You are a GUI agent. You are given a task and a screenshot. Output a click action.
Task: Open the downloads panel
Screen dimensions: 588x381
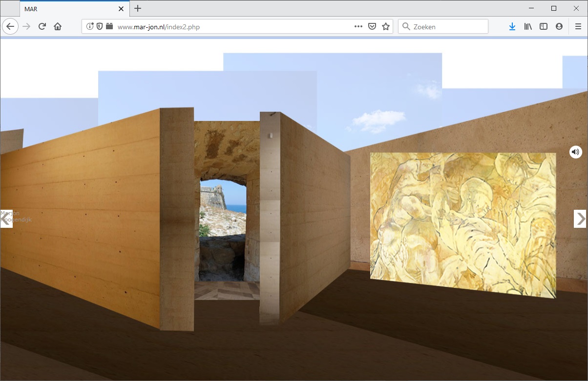tap(512, 26)
